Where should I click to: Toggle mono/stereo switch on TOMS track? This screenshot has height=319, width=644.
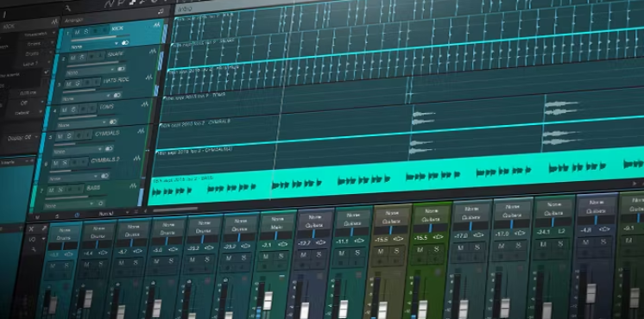click(x=112, y=122)
